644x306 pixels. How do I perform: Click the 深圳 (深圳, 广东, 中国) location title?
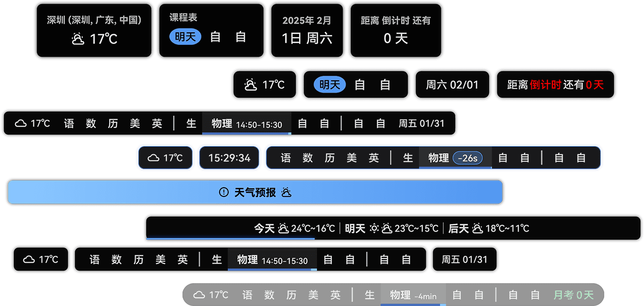click(94, 20)
